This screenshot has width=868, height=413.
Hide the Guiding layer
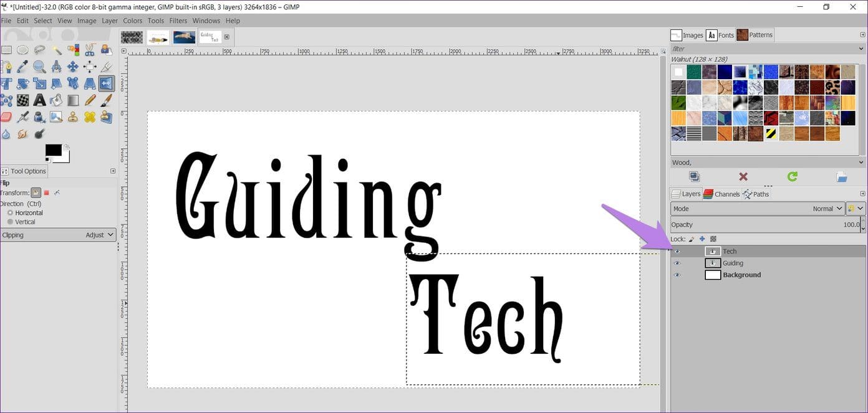tap(677, 263)
